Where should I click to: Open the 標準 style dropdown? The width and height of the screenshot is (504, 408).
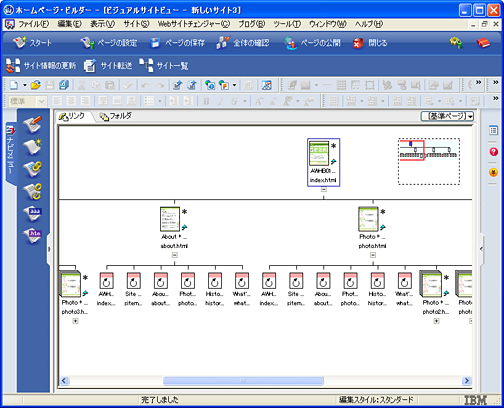coord(41,101)
